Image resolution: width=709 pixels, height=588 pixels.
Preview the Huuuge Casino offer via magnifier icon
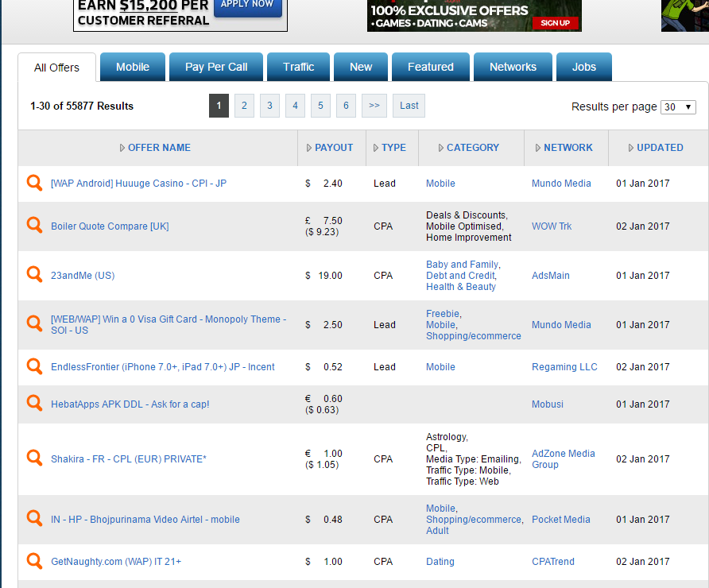pos(34,183)
